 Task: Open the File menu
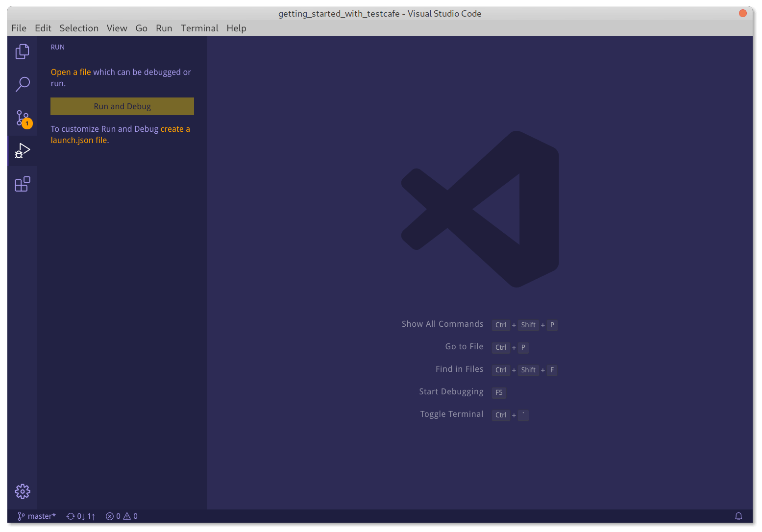click(x=19, y=28)
